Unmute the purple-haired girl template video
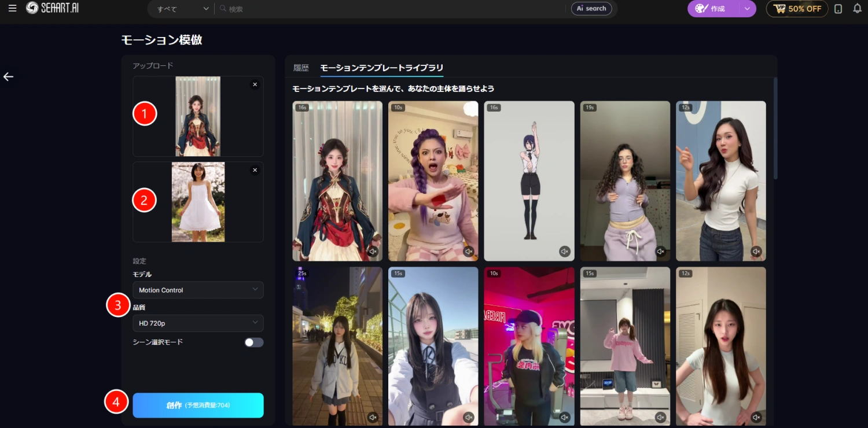This screenshot has width=868, height=428. pyautogui.click(x=470, y=251)
